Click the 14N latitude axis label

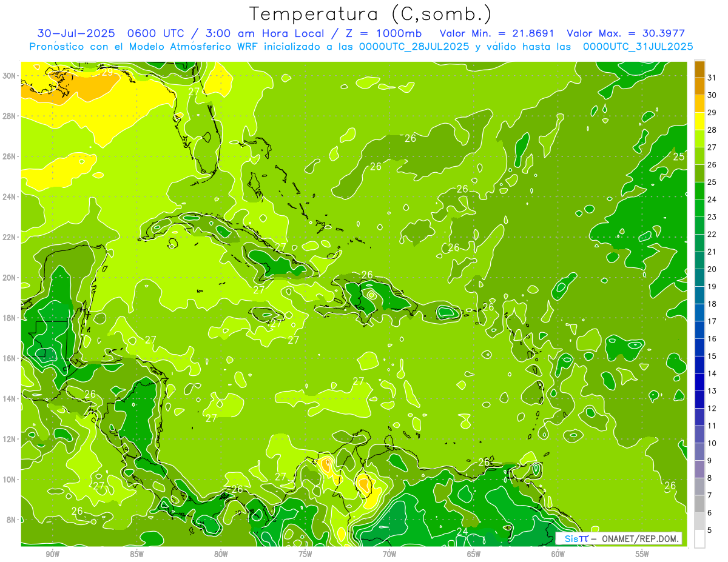[10, 398]
